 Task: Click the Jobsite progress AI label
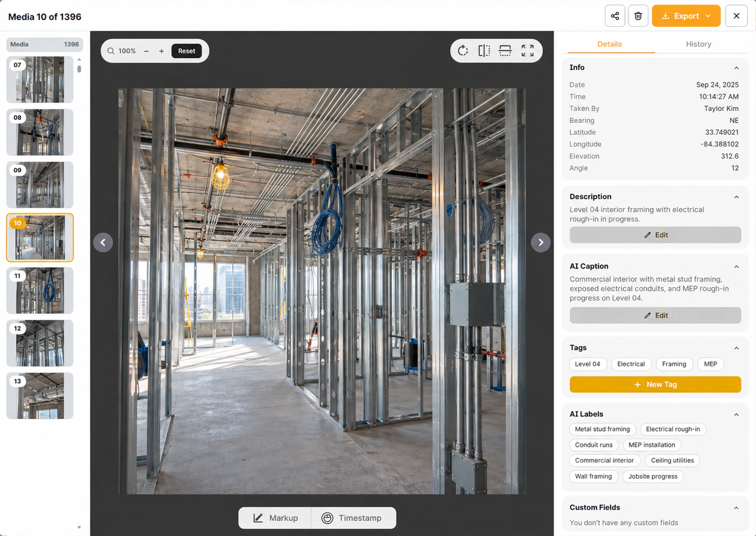click(x=652, y=477)
